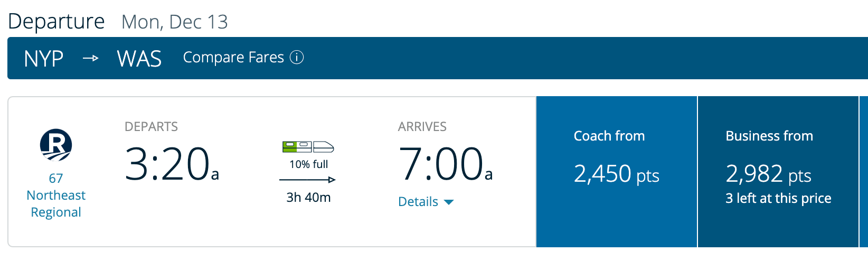Click the Compare Fares info icon

(x=297, y=57)
